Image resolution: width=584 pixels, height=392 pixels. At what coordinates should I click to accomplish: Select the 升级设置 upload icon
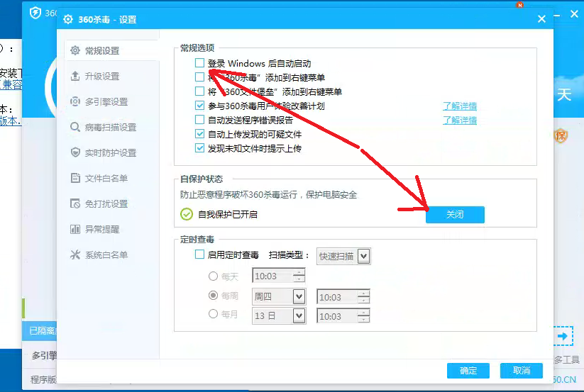point(75,76)
